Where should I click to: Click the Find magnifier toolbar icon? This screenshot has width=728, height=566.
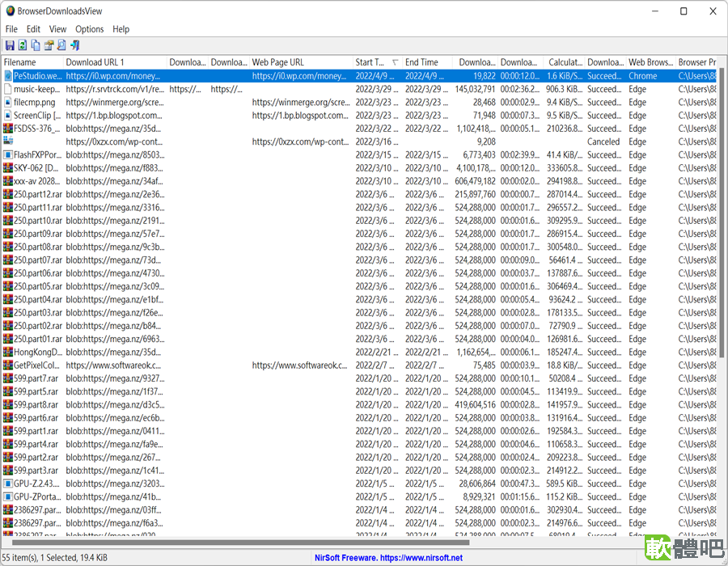(61, 45)
